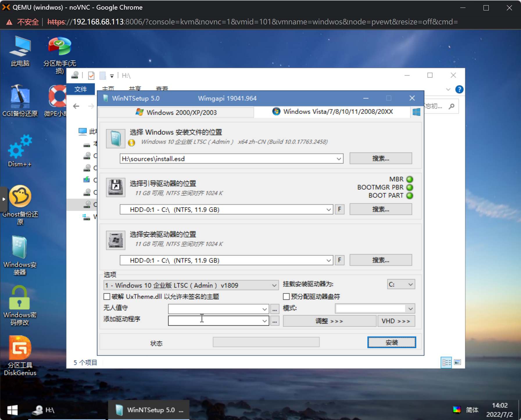Click 搜索 button for install files
This screenshot has width=521, height=420.
[381, 158]
